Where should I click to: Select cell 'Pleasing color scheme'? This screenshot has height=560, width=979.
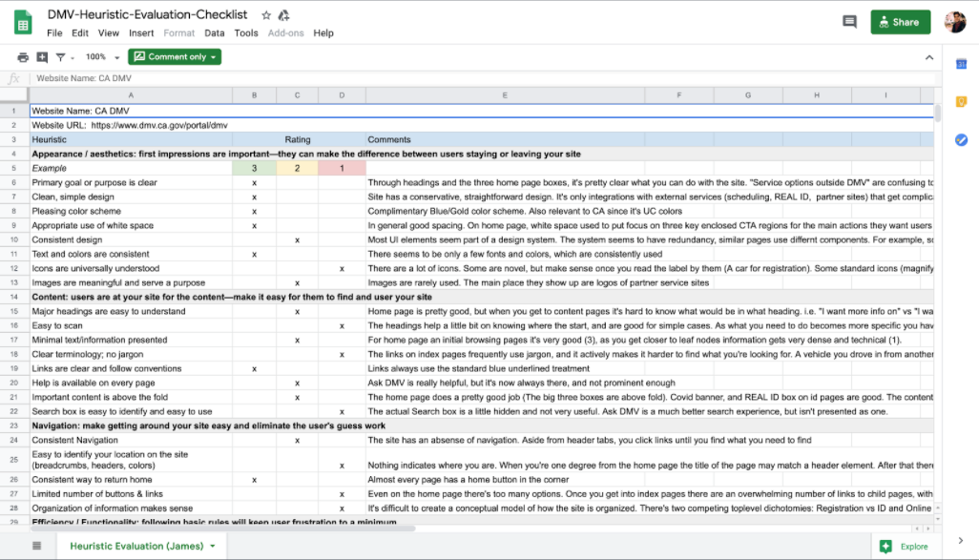[131, 211]
